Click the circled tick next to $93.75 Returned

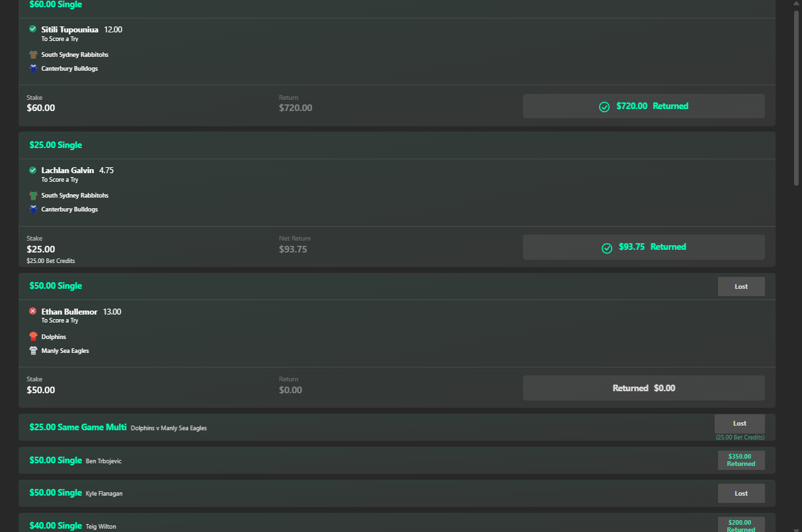(607, 248)
